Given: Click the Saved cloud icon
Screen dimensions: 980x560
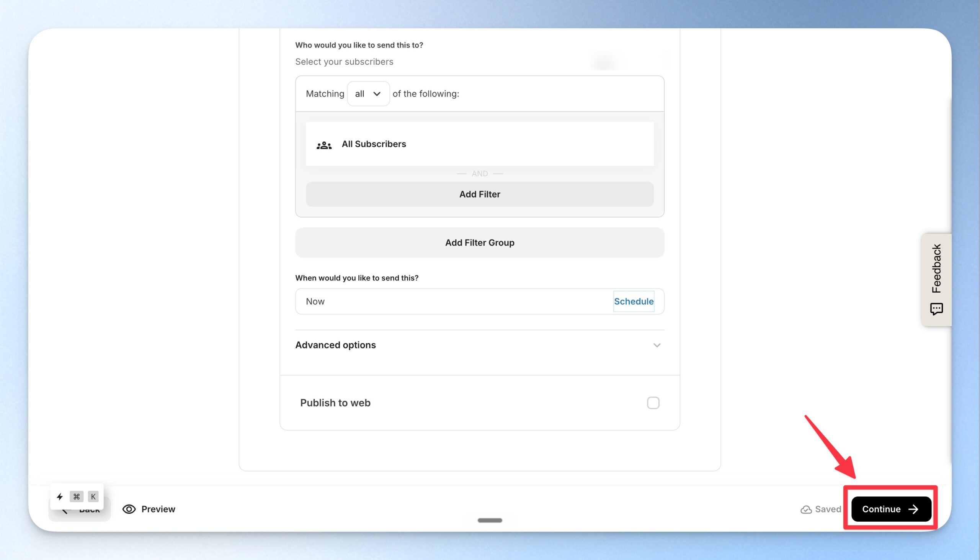Looking at the screenshot, I should 806,509.
